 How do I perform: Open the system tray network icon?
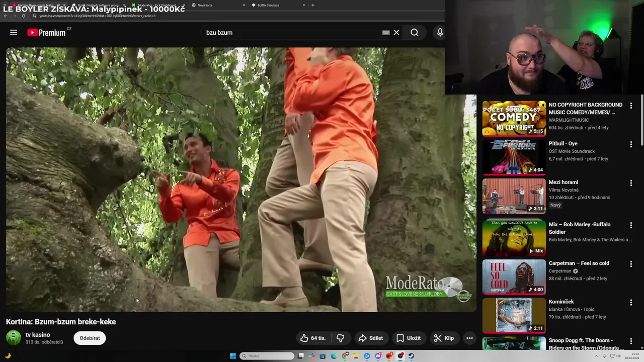[x=612, y=356]
